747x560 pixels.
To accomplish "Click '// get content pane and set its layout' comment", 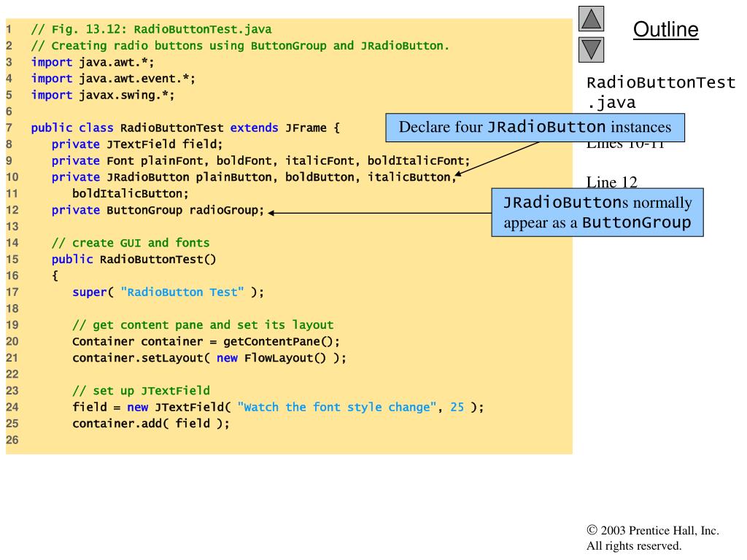I will click(203, 324).
